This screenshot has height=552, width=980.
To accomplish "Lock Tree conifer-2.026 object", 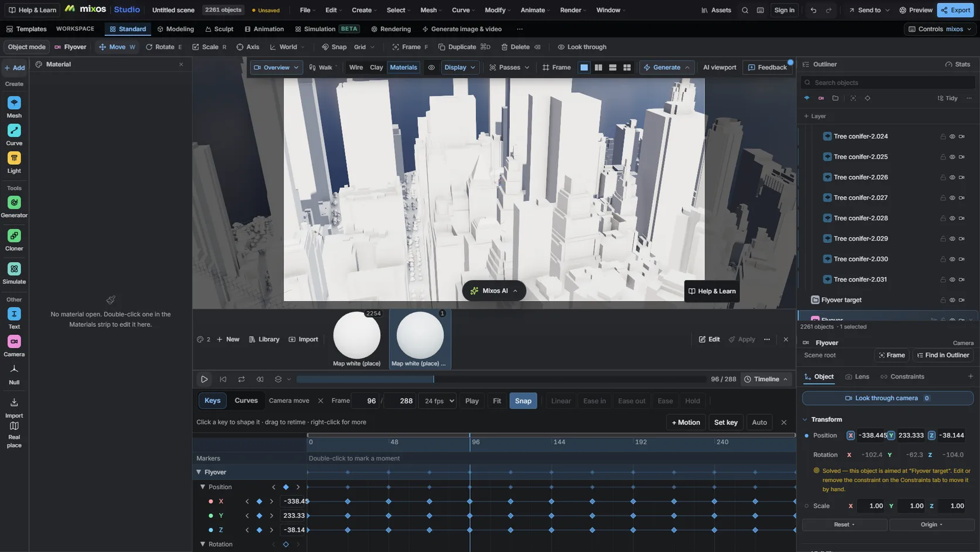I will pyautogui.click(x=943, y=178).
